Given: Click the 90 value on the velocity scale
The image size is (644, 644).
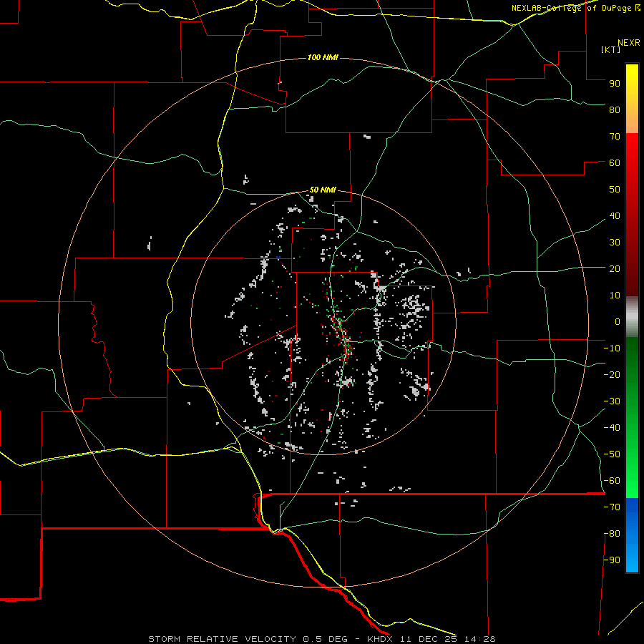Looking at the screenshot, I should point(615,84).
